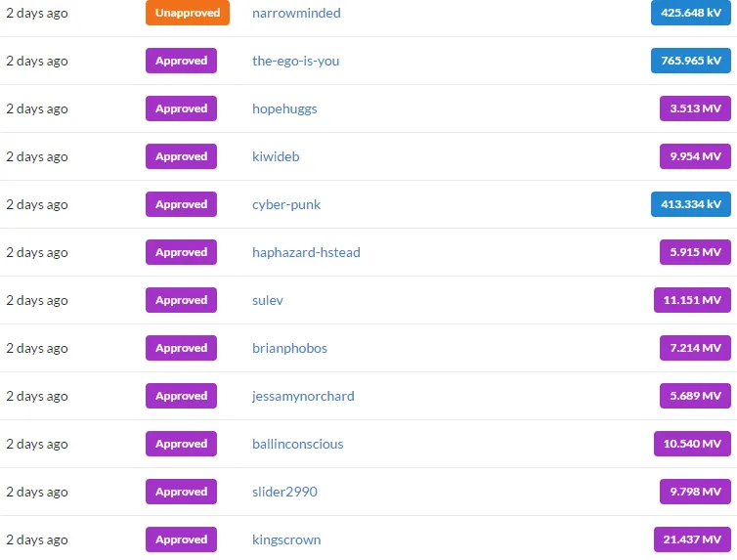Click the Approved badge beside sulev
This screenshot has width=737, height=560.
point(181,300)
